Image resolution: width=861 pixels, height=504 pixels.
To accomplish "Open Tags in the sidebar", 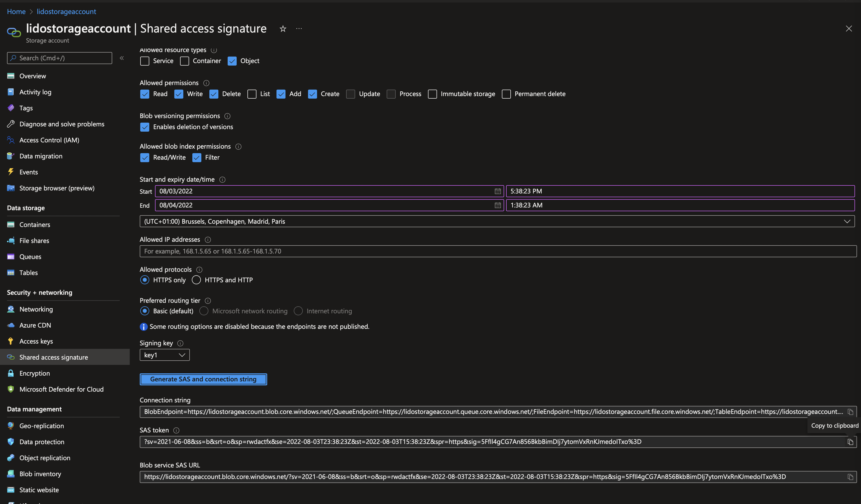I will tap(26, 108).
